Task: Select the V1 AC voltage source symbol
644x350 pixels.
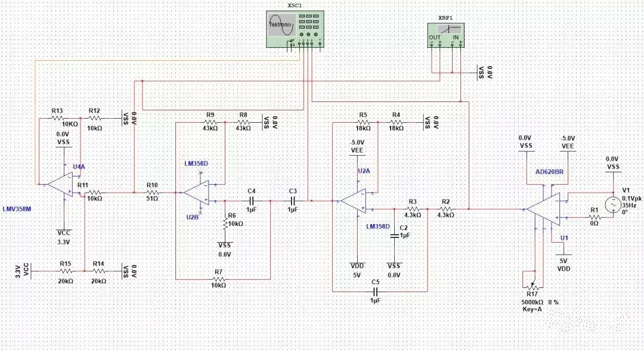Action: tap(612, 205)
